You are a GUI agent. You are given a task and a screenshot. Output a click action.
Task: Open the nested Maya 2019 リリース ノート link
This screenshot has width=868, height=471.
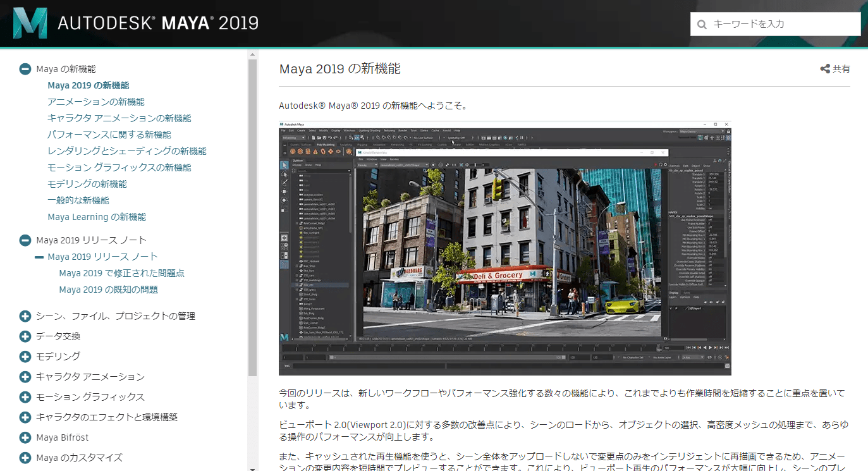102,257
